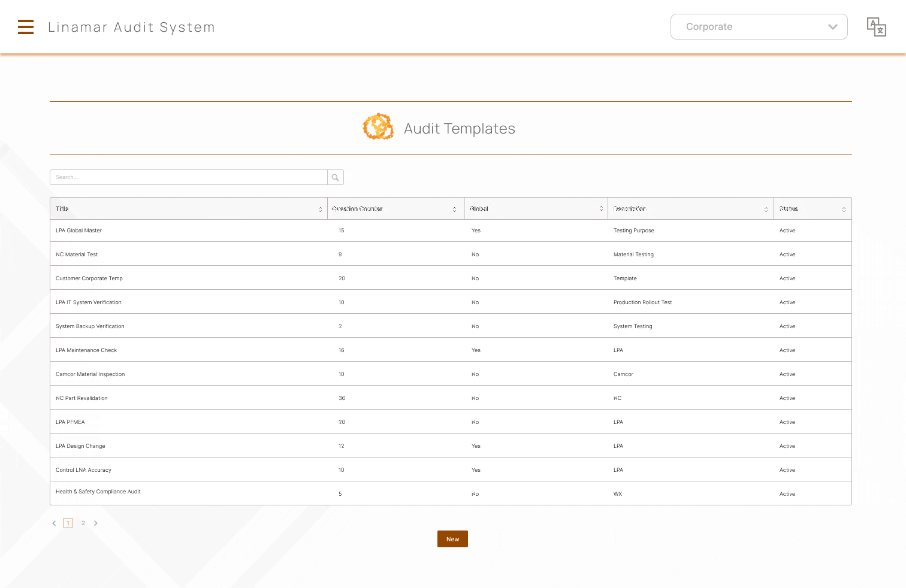Click the language translate icon
906x588 pixels.
(876, 27)
